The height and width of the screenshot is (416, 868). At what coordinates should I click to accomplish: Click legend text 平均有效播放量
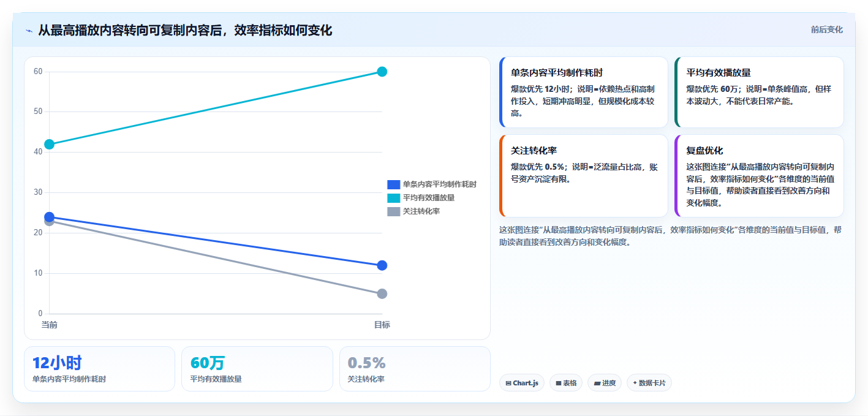pyautogui.click(x=429, y=198)
